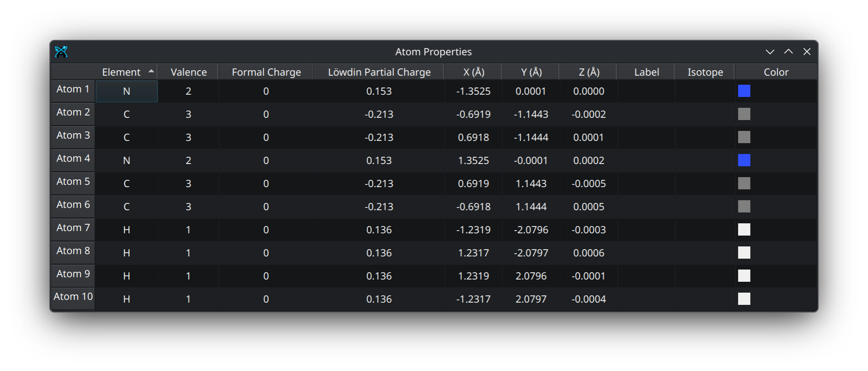Select the Atom 1 row header
Viewport: 868px width, 371px height.
coord(73,91)
